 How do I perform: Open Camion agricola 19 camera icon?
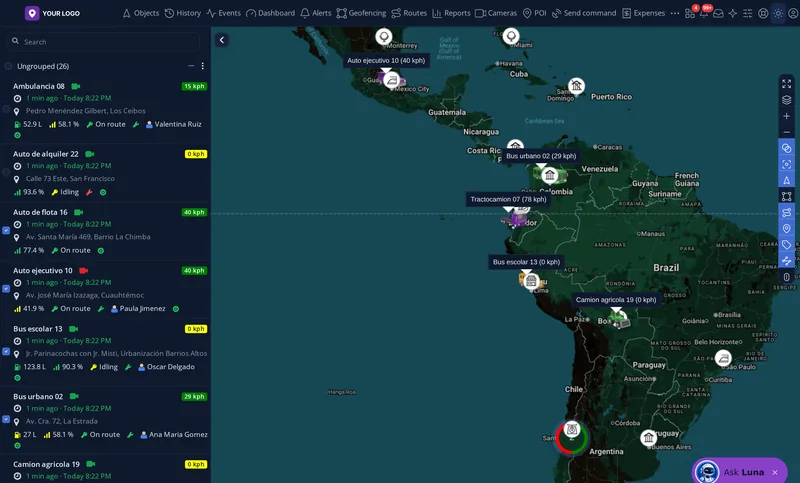[x=91, y=464]
